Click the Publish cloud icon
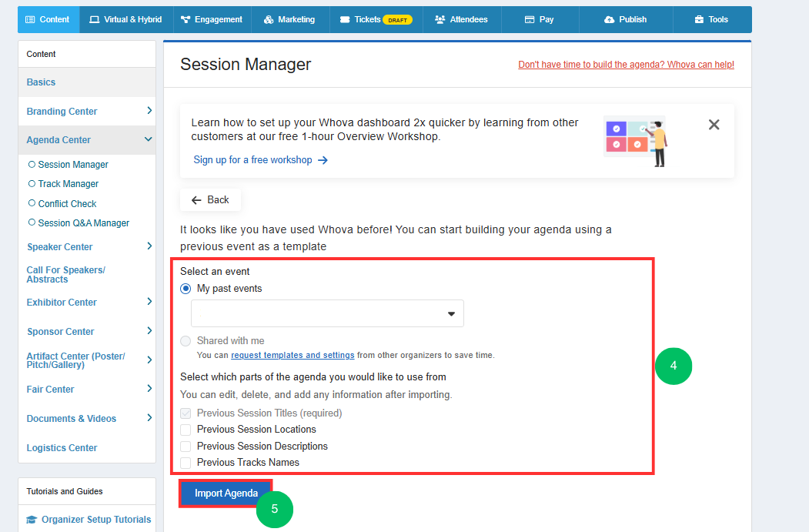Screen dimensions: 809x532 (610, 19)
